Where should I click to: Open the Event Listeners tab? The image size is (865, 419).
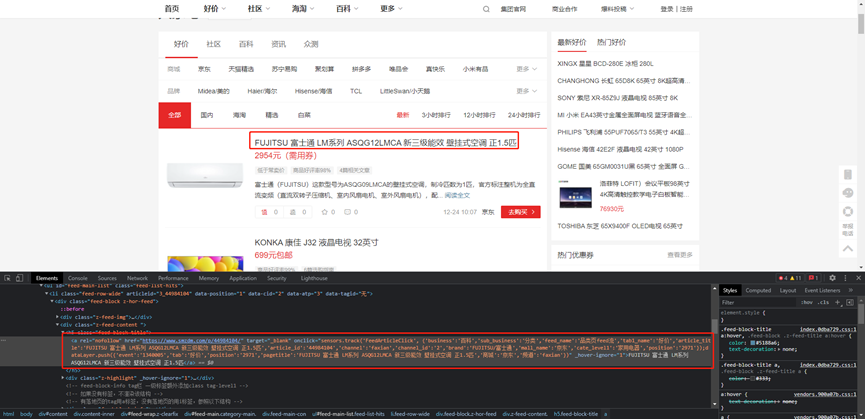(822, 291)
